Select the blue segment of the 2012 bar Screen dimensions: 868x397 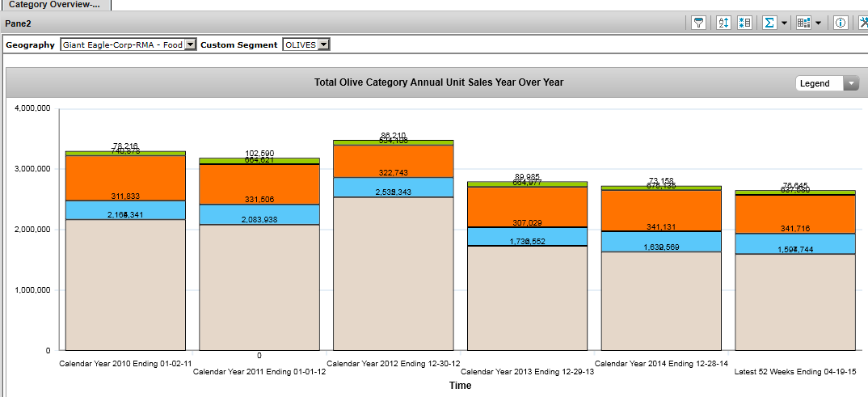click(394, 187)
